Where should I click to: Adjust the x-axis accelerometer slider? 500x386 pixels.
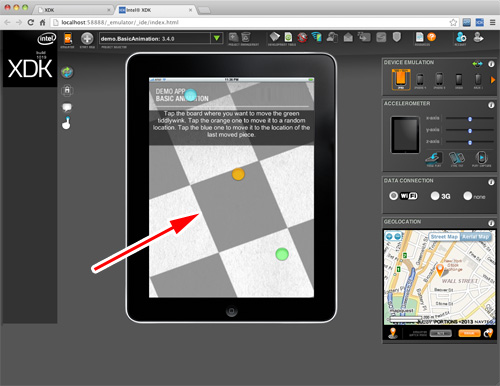click(x=470, y=119)
